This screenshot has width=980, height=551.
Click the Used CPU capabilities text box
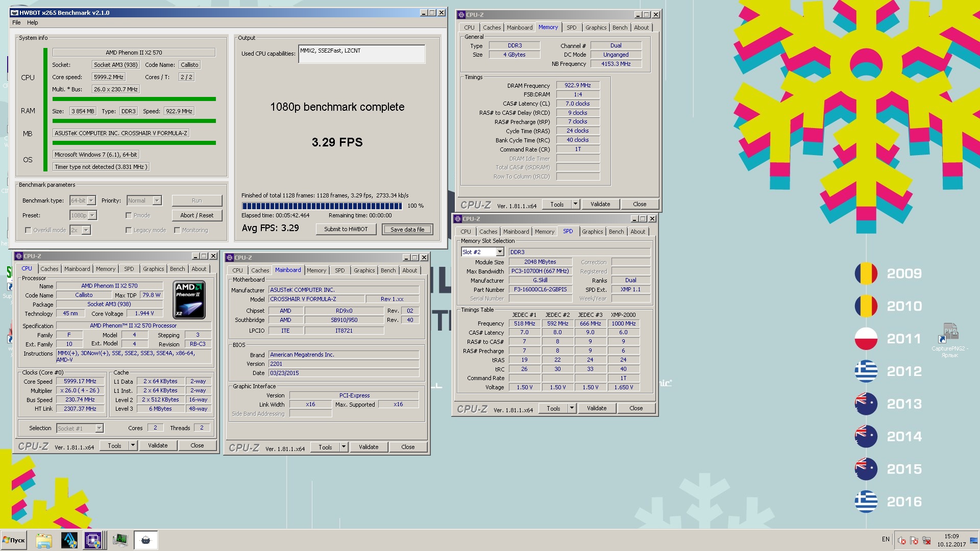pos(361,54)
